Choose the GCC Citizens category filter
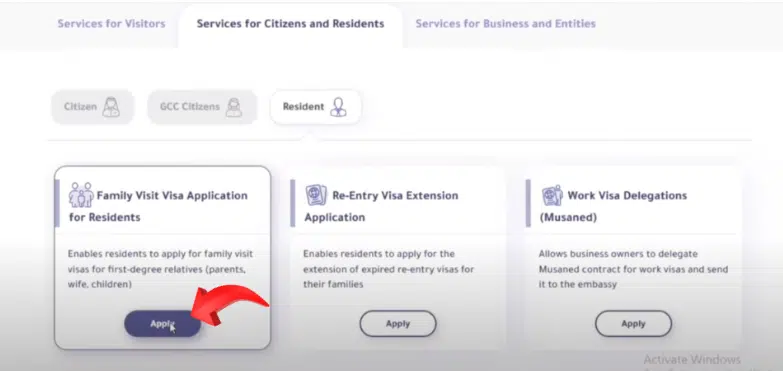The image size is (783, 371). coord(202,107)
